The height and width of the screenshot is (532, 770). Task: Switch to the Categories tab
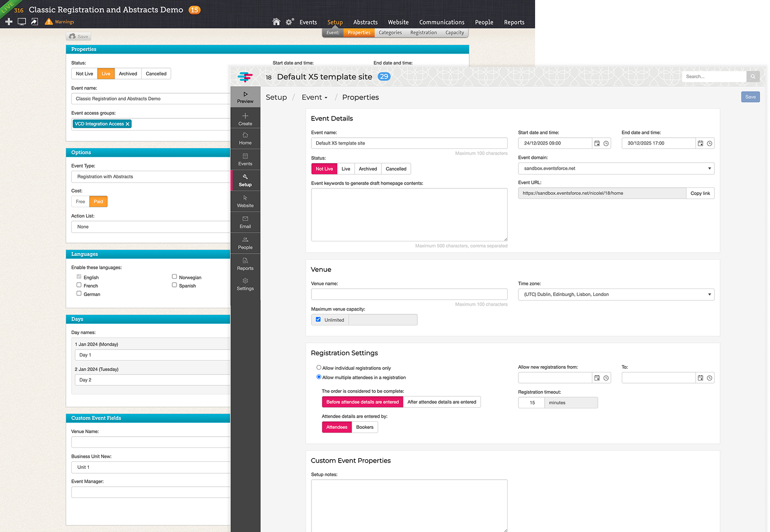390,33
